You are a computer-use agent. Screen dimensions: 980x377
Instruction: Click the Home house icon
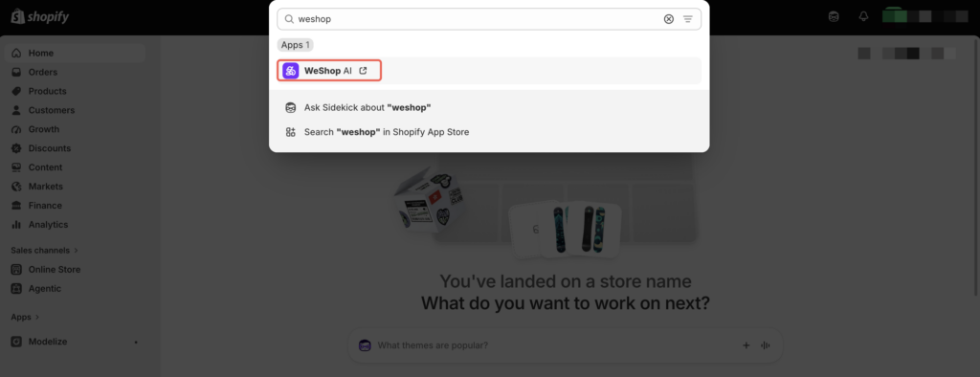(x=16, y=54)
